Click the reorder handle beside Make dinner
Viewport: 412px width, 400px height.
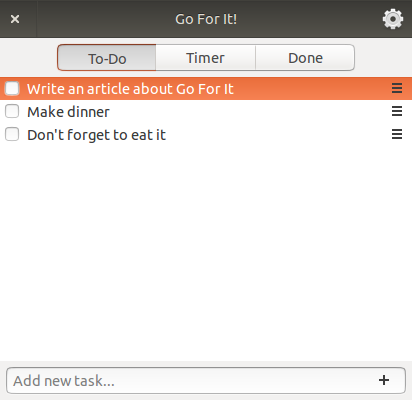pos(397,111)
